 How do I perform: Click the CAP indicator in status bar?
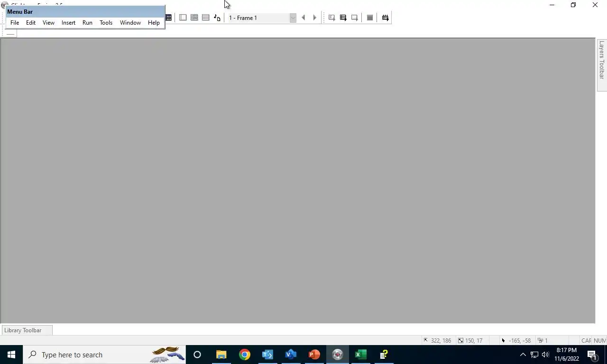[x=586, y=340]
